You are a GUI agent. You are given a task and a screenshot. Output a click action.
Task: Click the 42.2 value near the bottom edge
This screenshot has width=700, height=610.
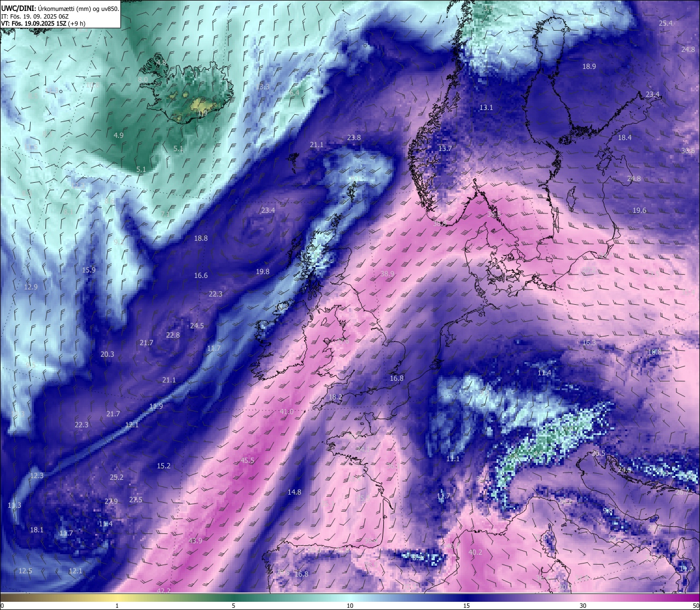tap(164, 590)
